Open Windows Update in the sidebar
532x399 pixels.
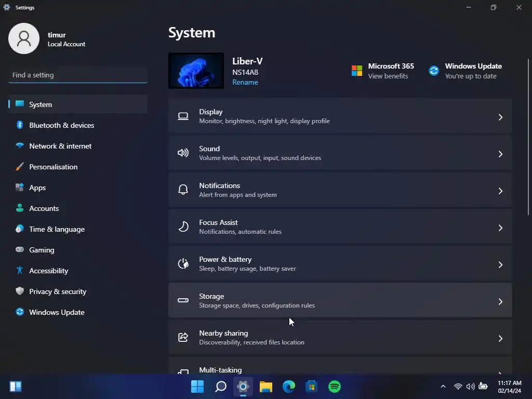coord(78,312)
